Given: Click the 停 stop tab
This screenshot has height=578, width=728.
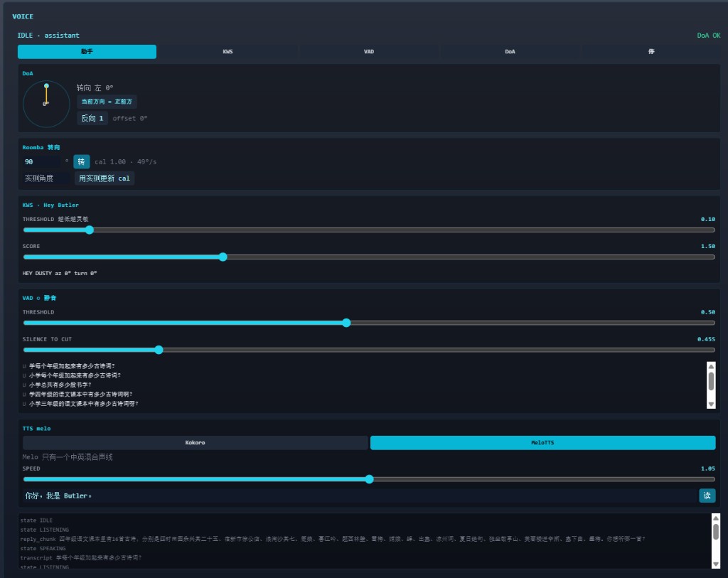Looking at the screenshot, I should pos(651,51).
